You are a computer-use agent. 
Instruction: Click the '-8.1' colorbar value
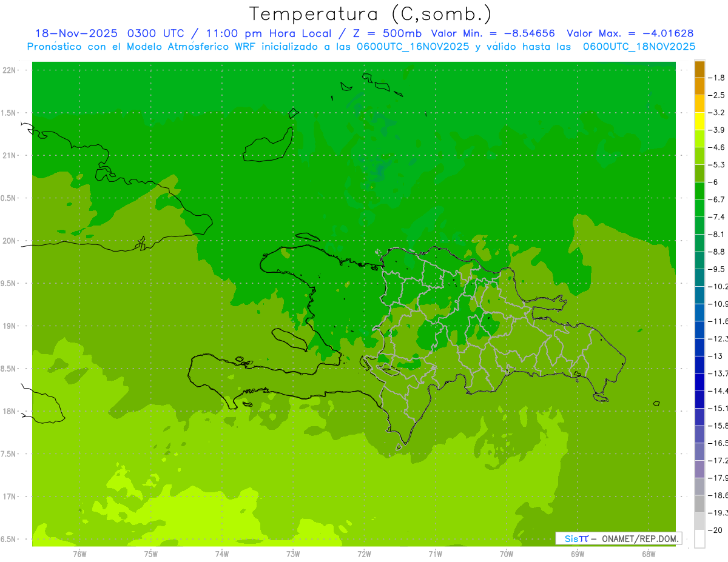pyautogui.click(x=716, y=234)
